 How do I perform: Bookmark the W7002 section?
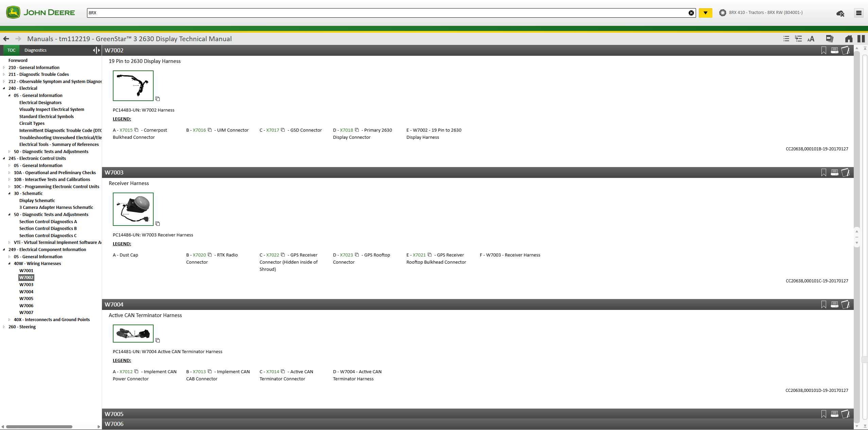pos(823,50)
